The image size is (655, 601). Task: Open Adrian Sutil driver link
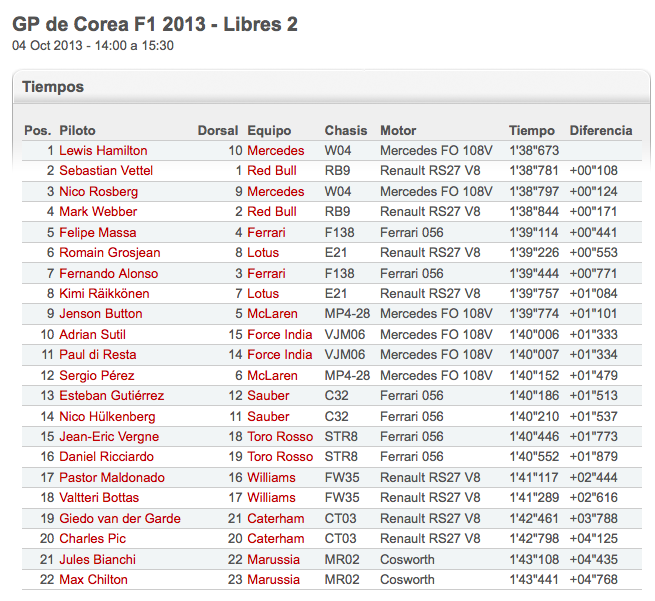[92, 334]
